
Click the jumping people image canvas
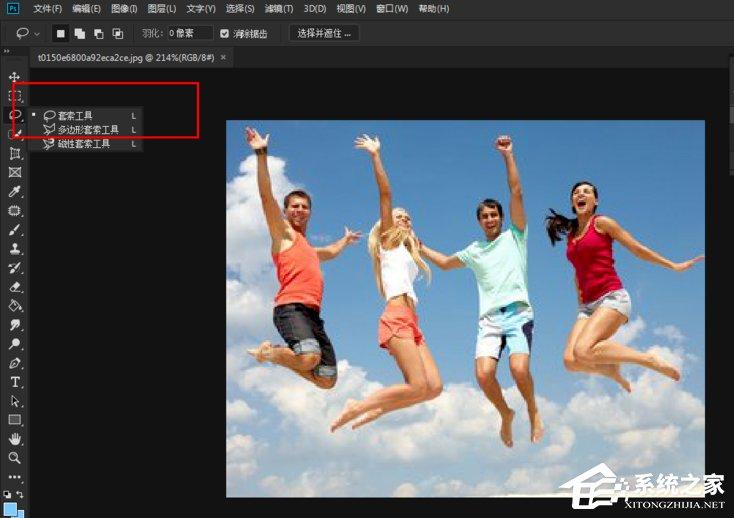465,309
